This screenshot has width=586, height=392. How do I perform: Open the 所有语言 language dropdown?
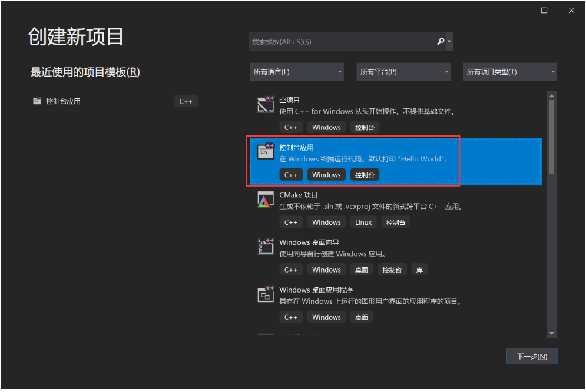pos(296,71)
